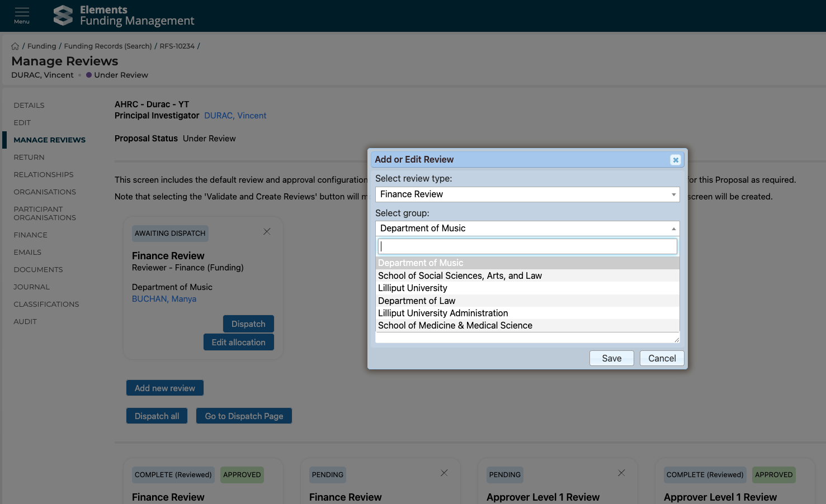Viewport: 826px width, 504px height.
Task: Click Save in the review dialog
Action: [611, 359]
